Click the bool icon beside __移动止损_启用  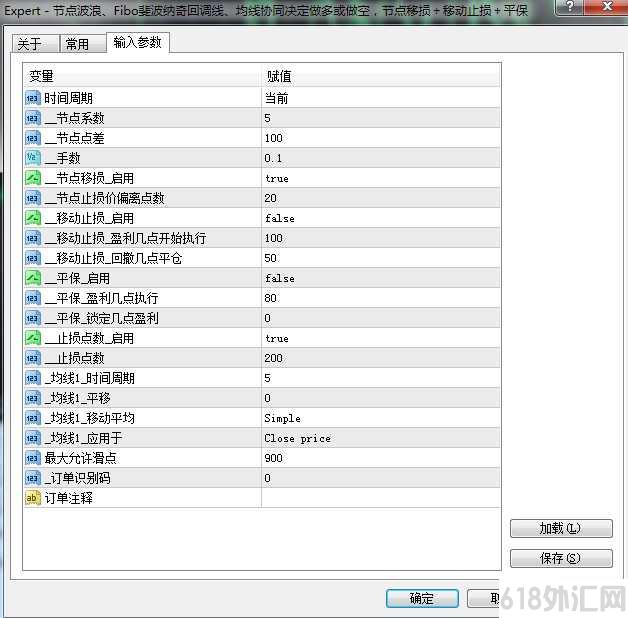[33, 218]
